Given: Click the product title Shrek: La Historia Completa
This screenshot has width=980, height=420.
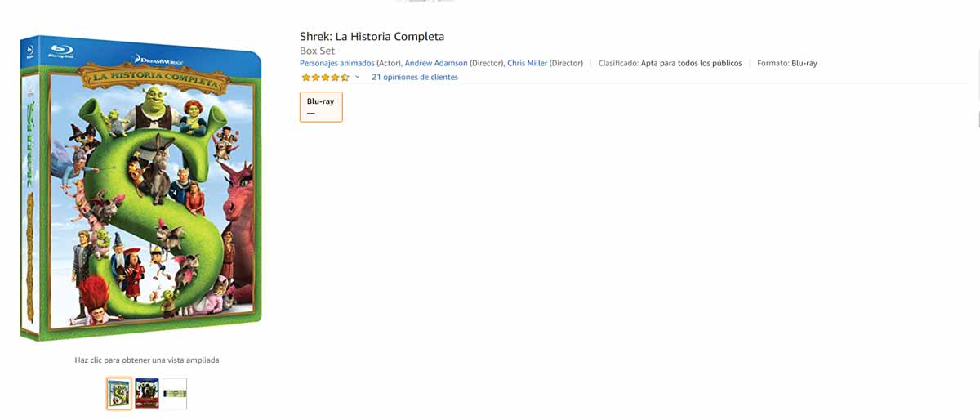Looking at the screenshot, I should pyautogui.click(x=372, y=36).
